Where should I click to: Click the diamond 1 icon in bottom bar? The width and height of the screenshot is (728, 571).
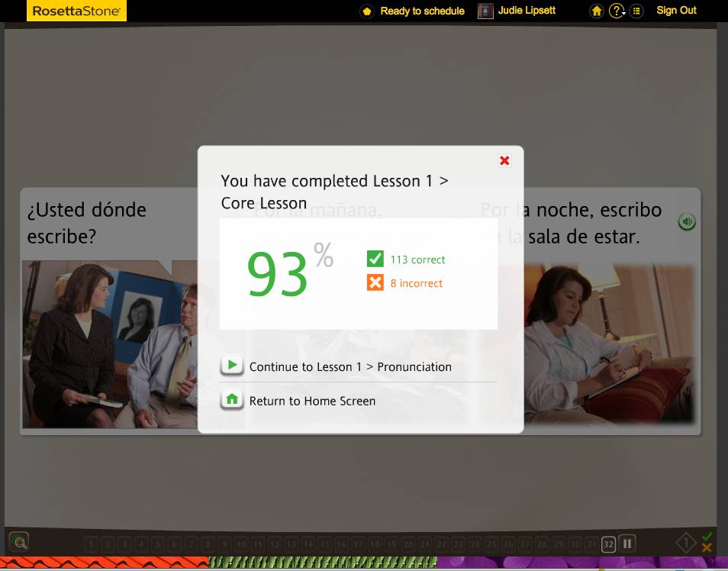point(686,543)
